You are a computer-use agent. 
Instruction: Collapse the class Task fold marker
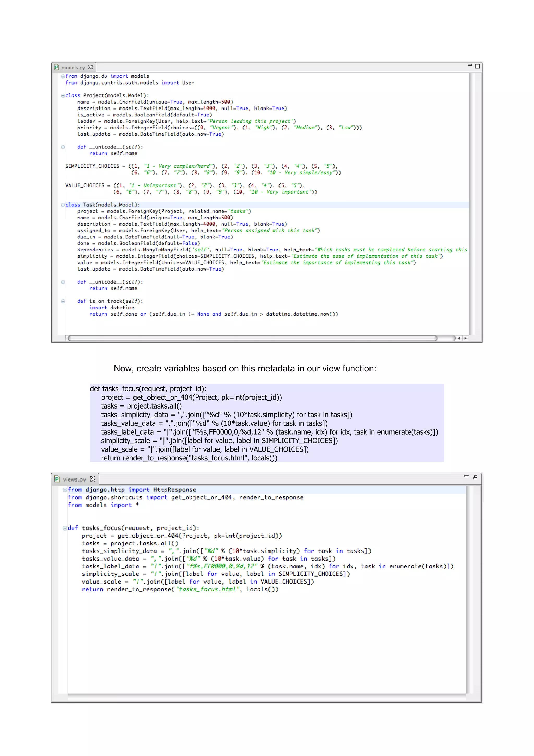63,205
